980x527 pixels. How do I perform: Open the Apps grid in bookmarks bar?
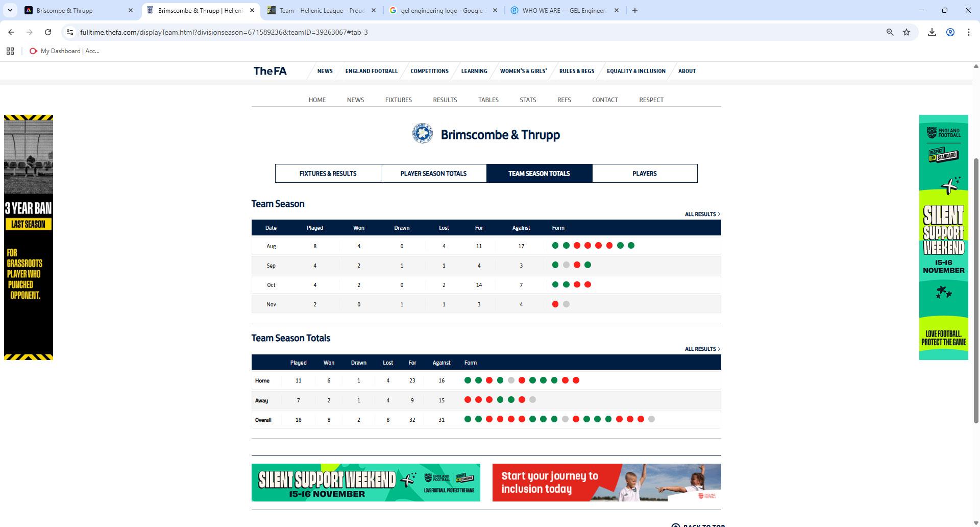tap(10, 51)
